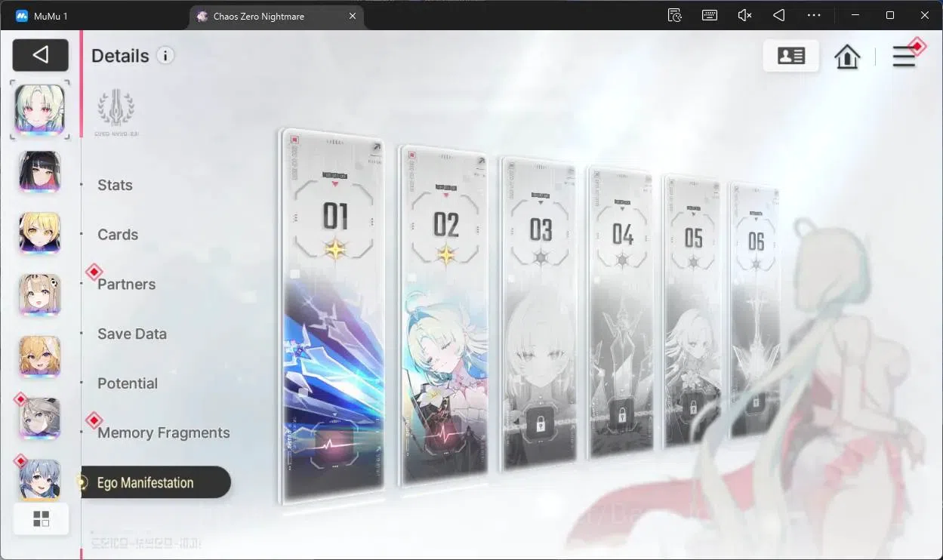Toggle the MuMu mute sound icon

[x=744, y=15]
